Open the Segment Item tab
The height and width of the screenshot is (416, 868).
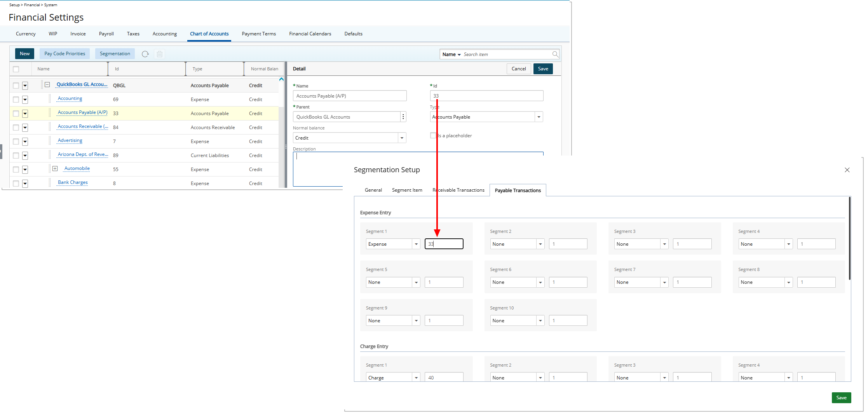click(407, 190)
